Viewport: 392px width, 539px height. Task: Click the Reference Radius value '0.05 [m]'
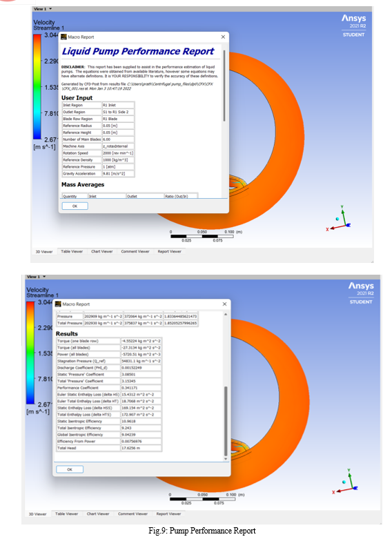pos(118,126)
